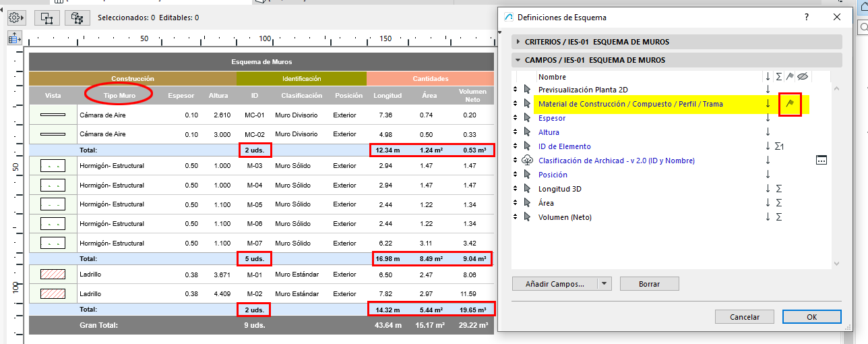Click the select in 2D plan icon

(46, 18)
